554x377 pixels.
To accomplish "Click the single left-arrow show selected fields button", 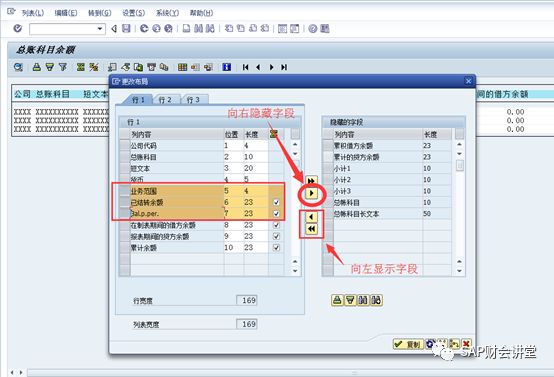I will coord(311,217).
